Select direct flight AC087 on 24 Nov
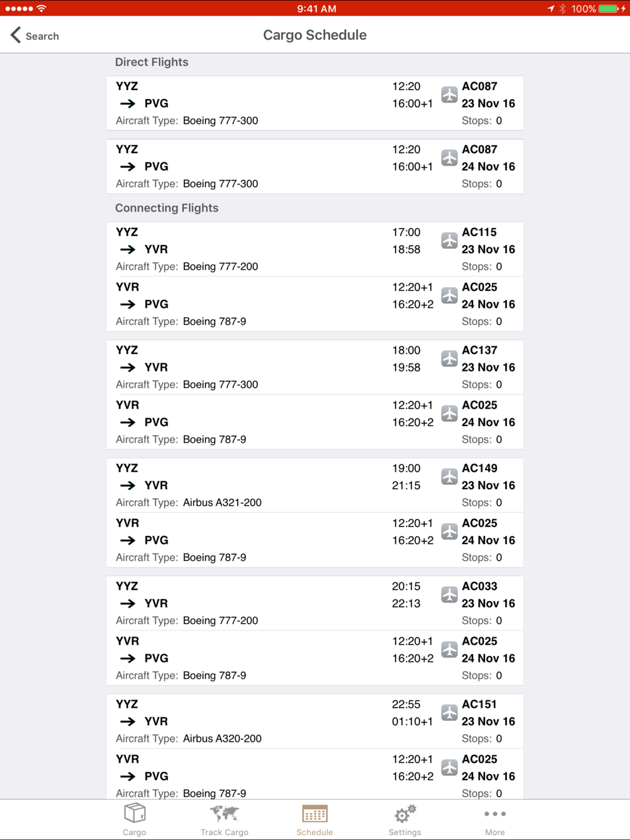The width and height of the screenshot is (630, 840). (314, 166)
